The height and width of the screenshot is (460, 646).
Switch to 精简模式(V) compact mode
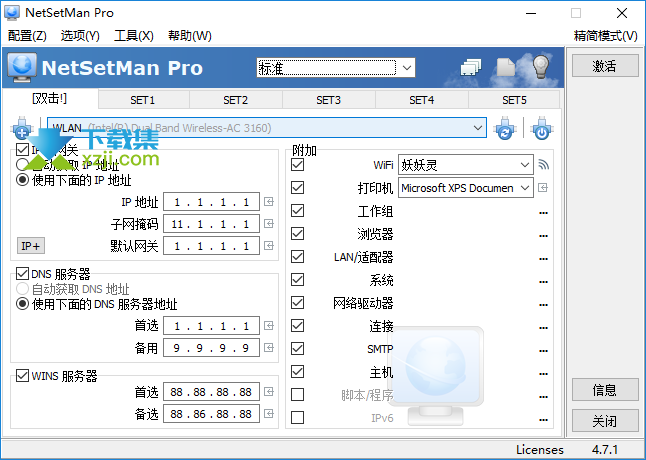(606, 36)
